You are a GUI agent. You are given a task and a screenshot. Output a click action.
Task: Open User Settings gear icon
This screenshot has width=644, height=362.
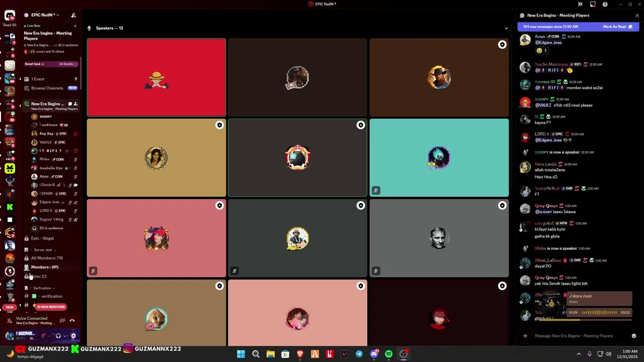pyautogui.click(x=73, y=336)
